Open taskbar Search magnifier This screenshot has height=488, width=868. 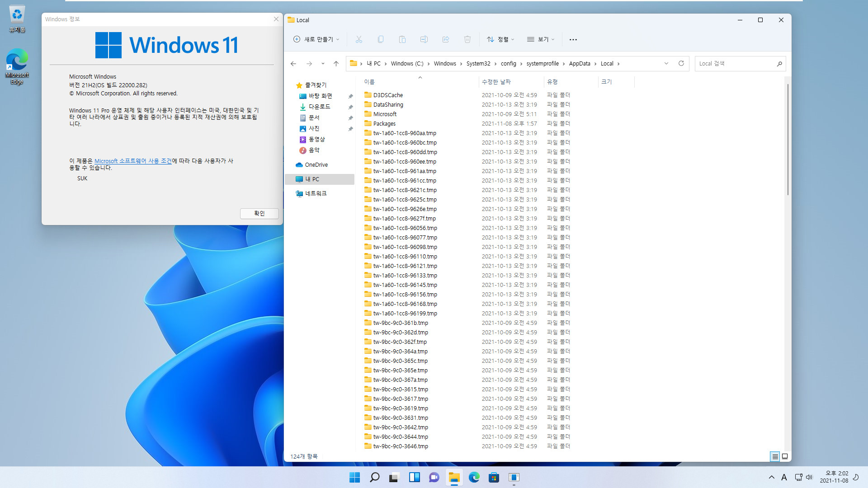(375, 477)
